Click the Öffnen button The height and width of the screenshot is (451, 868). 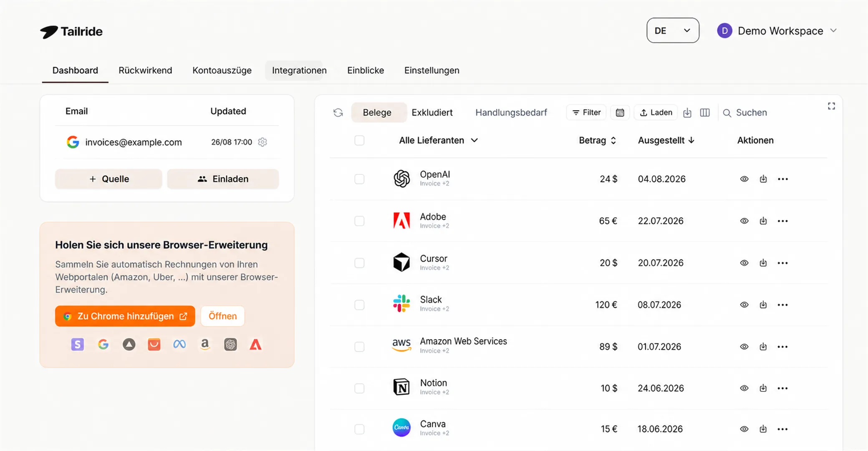(222, 316)
